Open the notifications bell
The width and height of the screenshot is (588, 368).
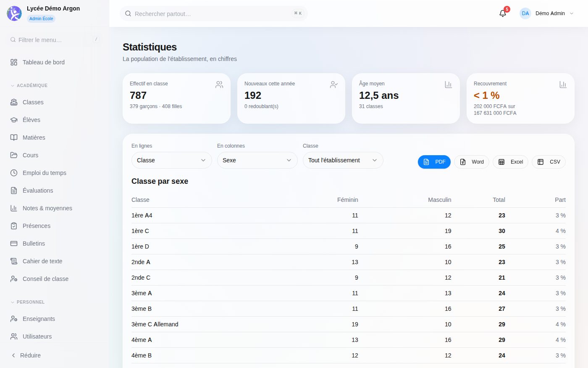coord(503,13)
